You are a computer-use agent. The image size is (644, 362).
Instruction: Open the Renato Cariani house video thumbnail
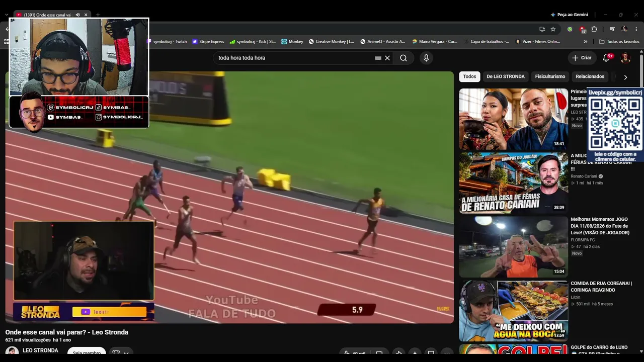point(513,183)
